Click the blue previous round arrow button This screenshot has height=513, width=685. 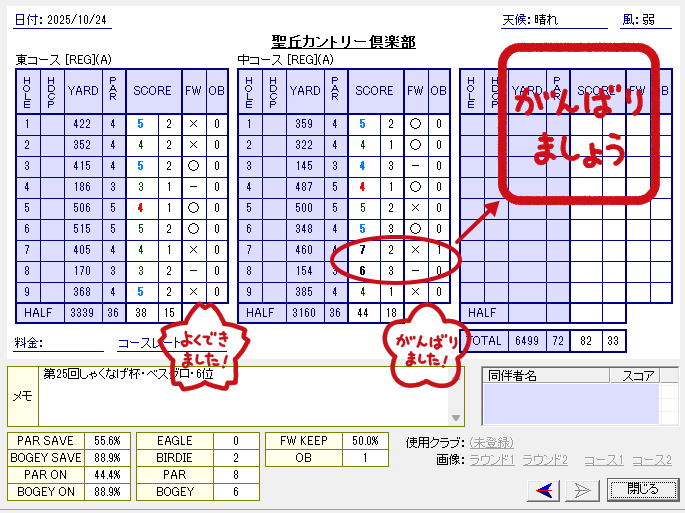click(545, 489)
